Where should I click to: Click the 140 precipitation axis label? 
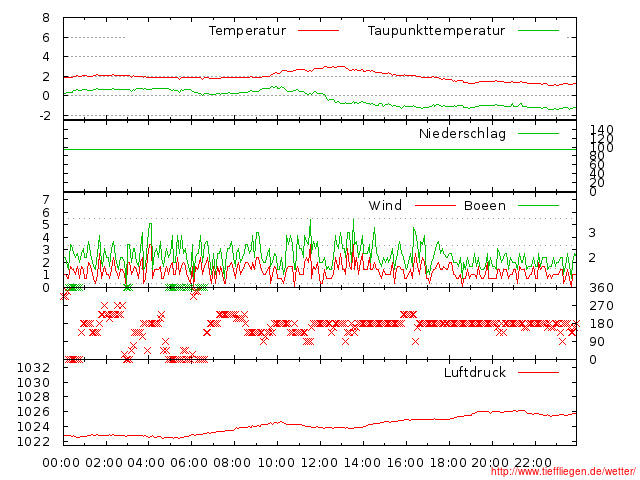tap(601, 130)
